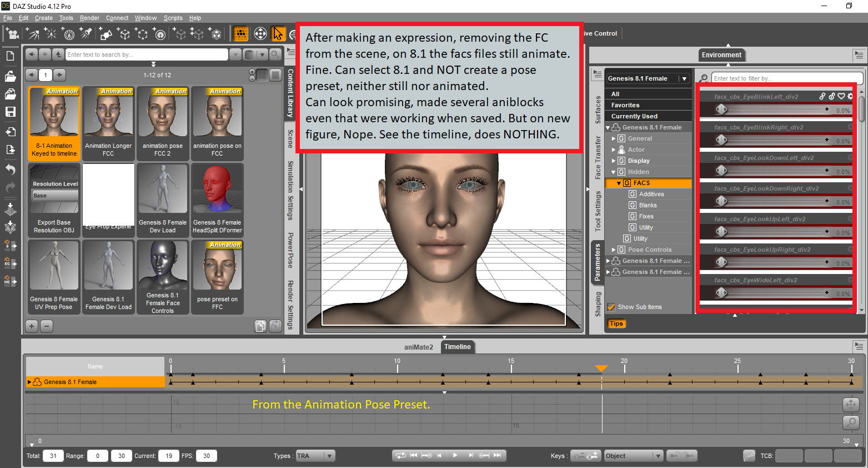Click the Tips button
Image resolution: width=868 pixels, height=468 pixels.
[616, 323]
